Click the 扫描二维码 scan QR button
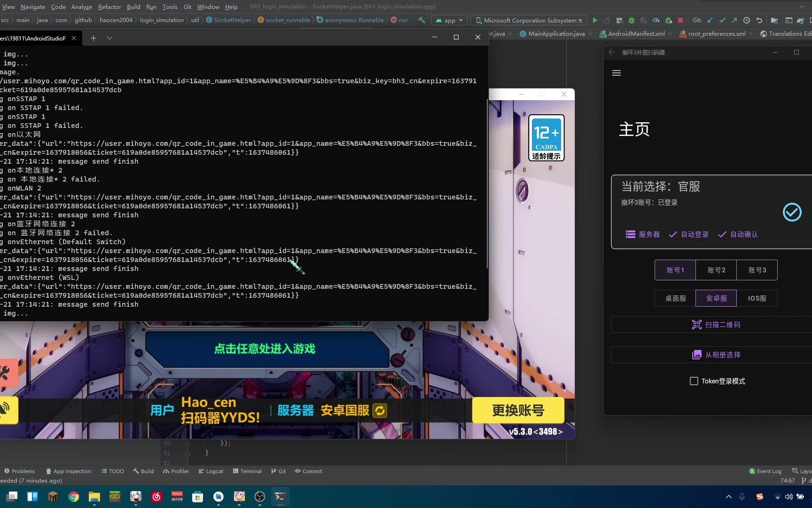 point(716,325)
